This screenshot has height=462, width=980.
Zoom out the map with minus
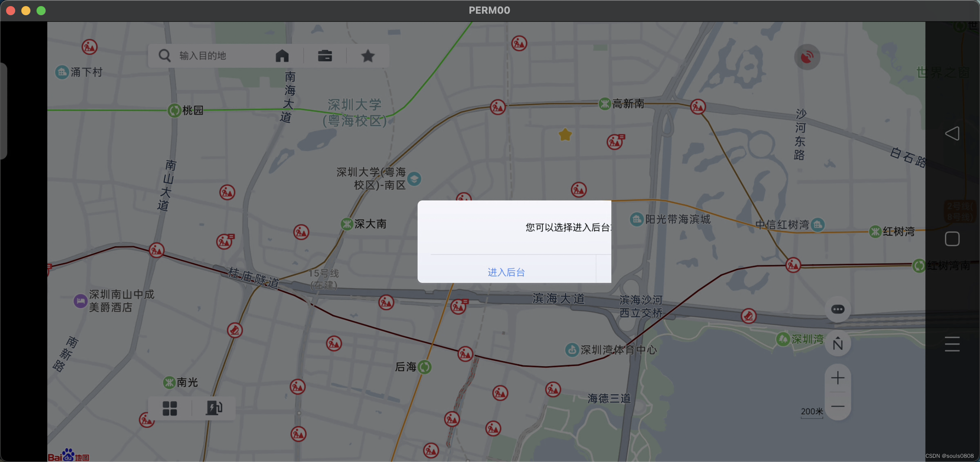click(838, 406)
